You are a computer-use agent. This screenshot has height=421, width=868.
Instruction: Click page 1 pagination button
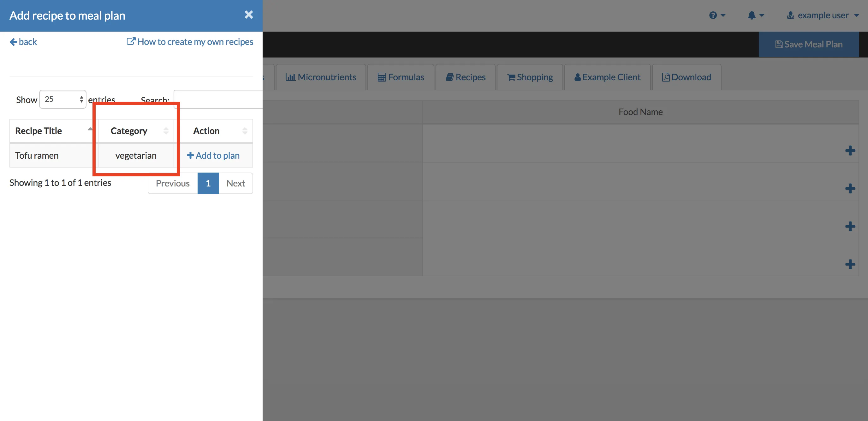(208, 182)
